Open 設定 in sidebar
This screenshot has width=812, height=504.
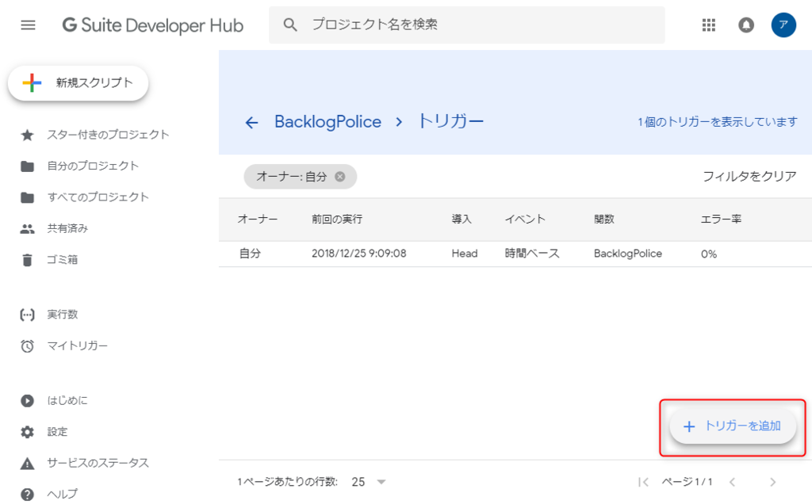click(x=57, y=432)
